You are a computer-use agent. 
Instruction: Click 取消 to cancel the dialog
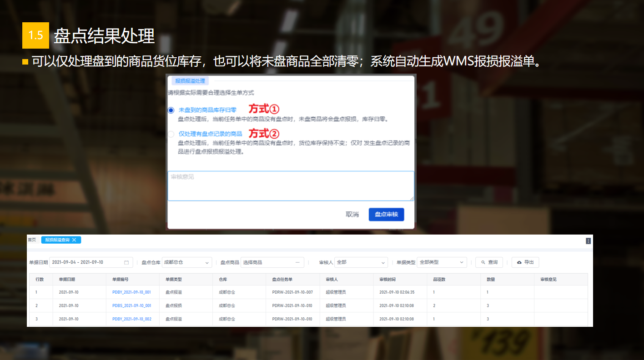352,215
